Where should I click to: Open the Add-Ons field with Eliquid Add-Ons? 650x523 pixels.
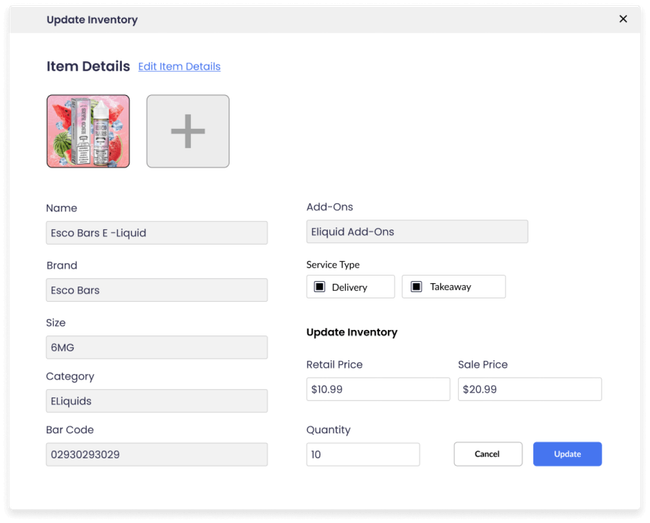[x=417, y=232]
